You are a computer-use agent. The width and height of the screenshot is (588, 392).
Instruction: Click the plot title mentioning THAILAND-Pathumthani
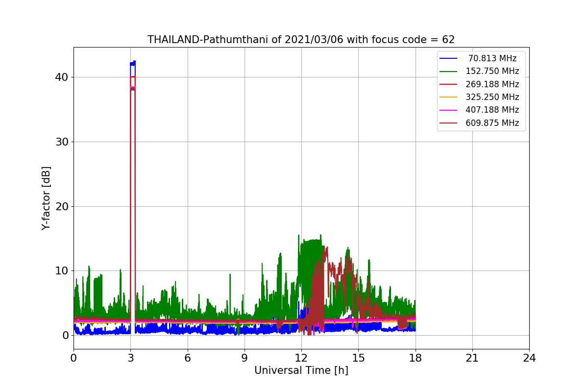click(x=301, y=40)
